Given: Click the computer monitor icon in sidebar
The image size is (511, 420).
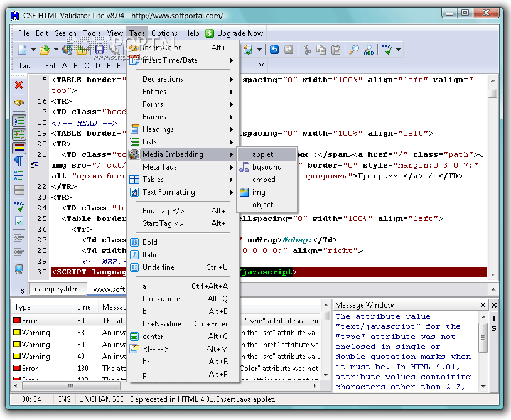Looking at the screenshot, I should click(19, 269).
